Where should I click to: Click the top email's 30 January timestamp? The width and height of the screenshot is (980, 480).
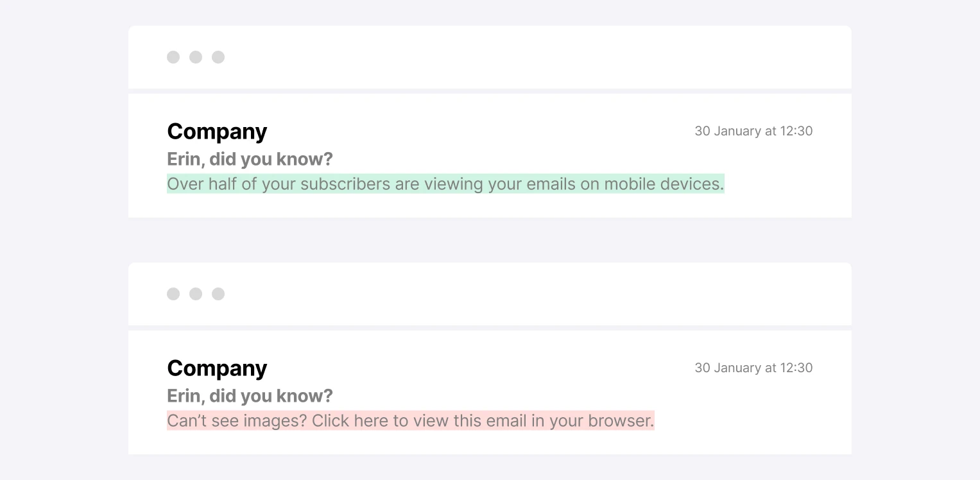click(x=753, y=131)
